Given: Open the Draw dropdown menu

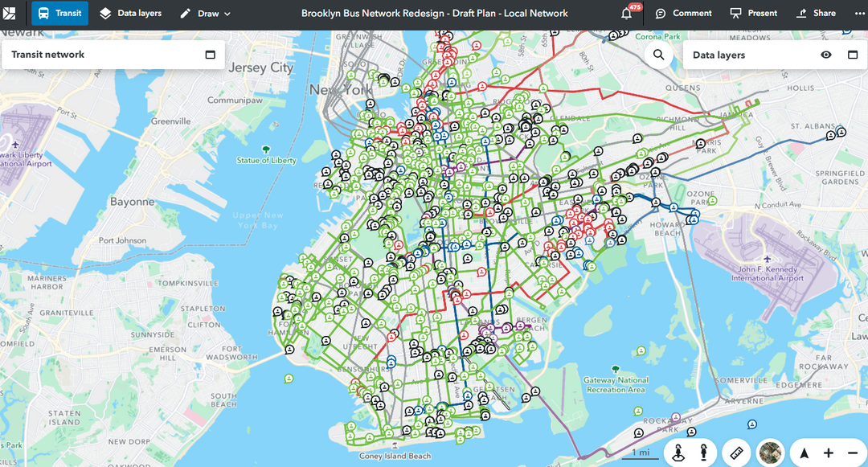Looking at the screenshot, I should click(205, 14).
